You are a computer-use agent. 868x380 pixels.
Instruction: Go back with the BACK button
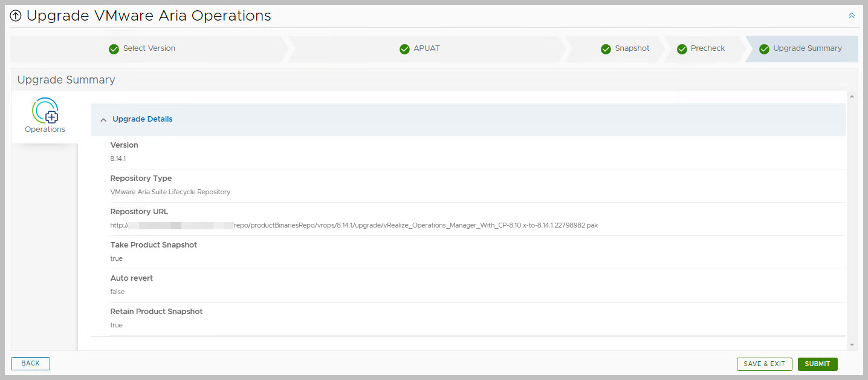pos(30,364)
